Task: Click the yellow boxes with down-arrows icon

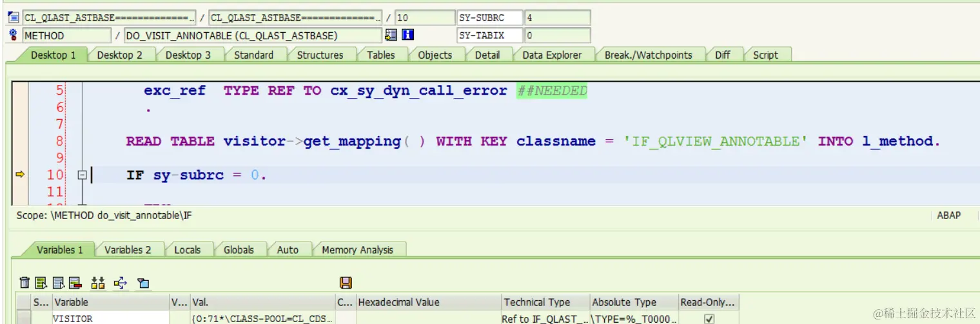Action: pyautogui.click(x=98, y=282)
